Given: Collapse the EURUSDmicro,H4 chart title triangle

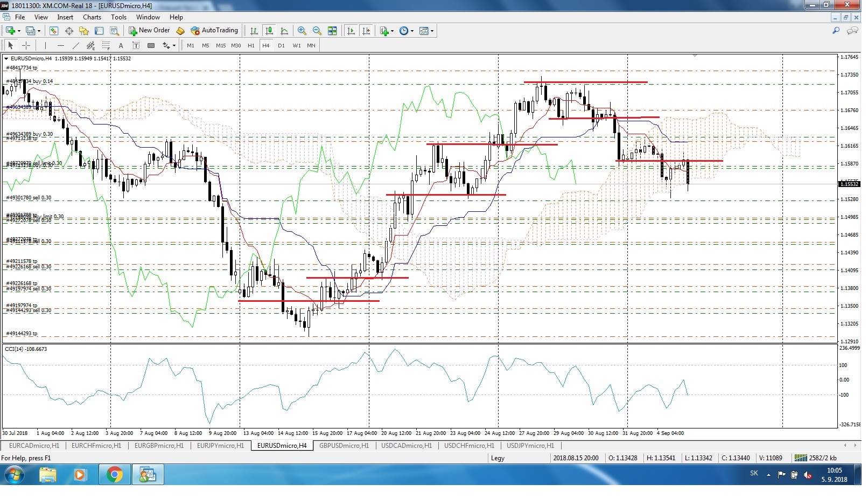Looking at the screenshot, I should coord(6,58).
